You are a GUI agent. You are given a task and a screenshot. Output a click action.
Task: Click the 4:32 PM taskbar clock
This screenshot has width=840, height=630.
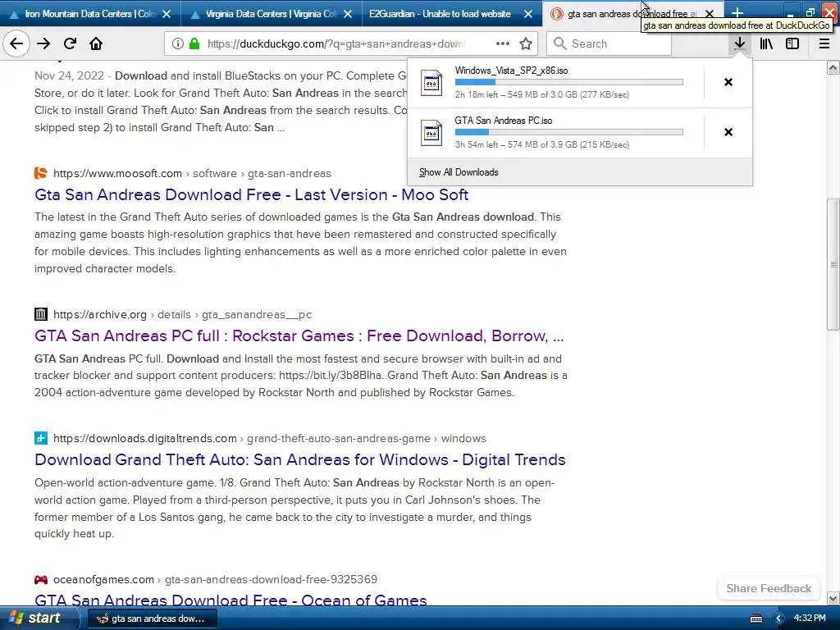point(810,619)
